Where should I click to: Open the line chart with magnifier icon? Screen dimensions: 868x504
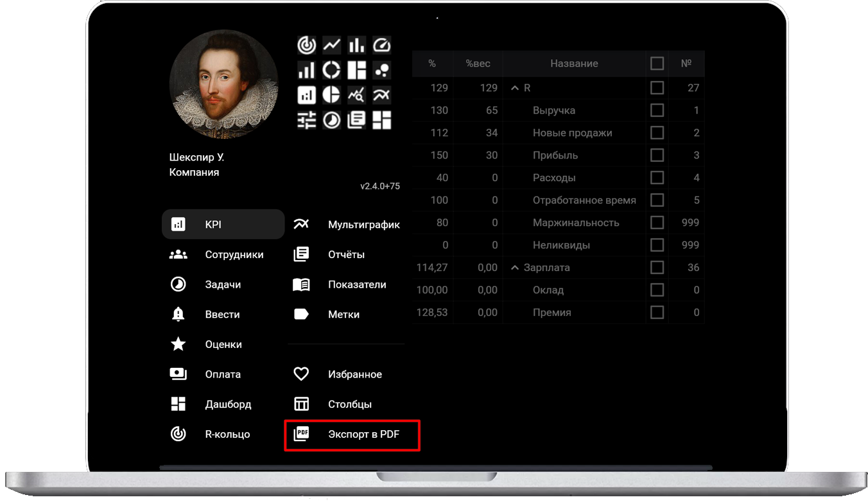click(x=356, y=95)
